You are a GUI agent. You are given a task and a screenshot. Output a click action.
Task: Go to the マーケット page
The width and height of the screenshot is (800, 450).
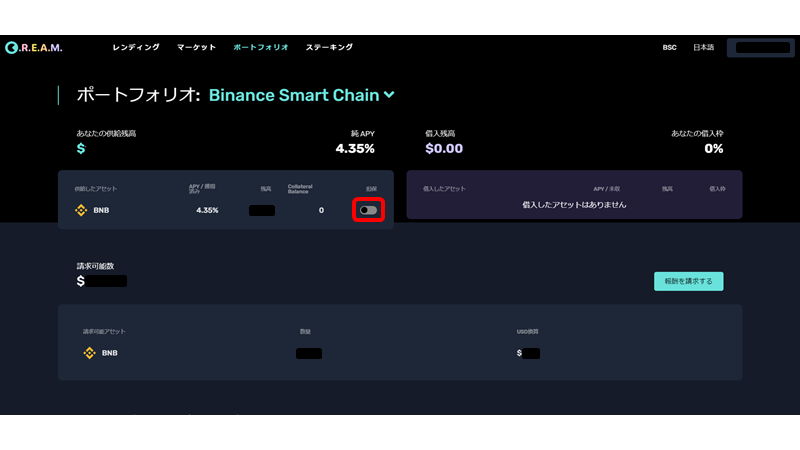pos(196,47)
